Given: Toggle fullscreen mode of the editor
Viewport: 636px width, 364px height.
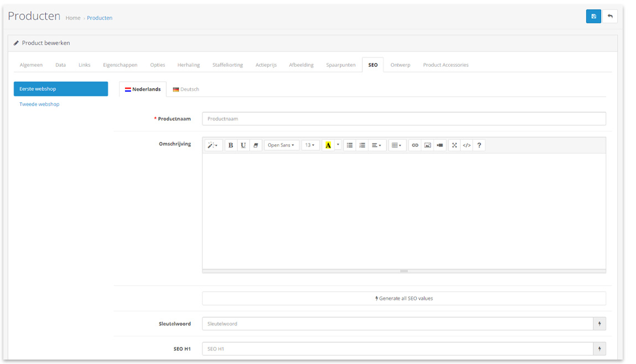Looking at the screenshot, I should [x=454, y=145].
